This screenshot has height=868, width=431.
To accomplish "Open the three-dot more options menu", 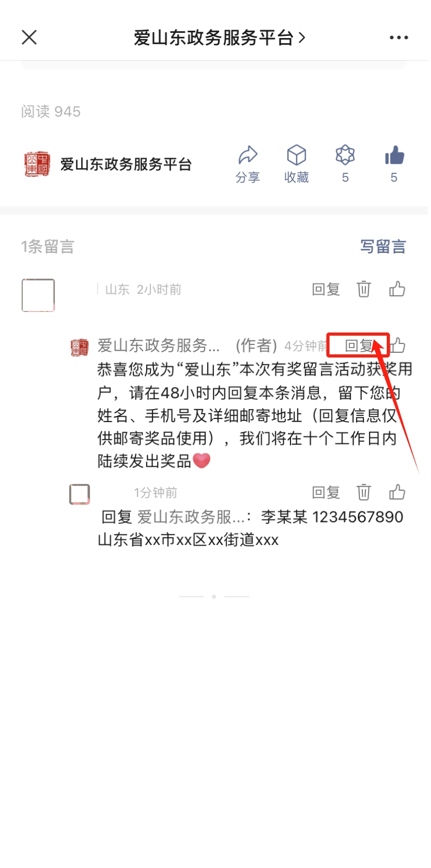I will (x=399, y=37).
